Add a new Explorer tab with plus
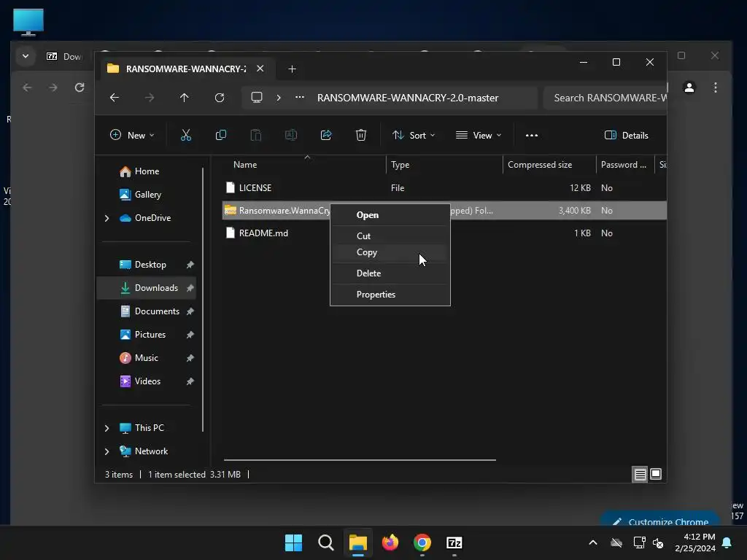 pos(292,69)
